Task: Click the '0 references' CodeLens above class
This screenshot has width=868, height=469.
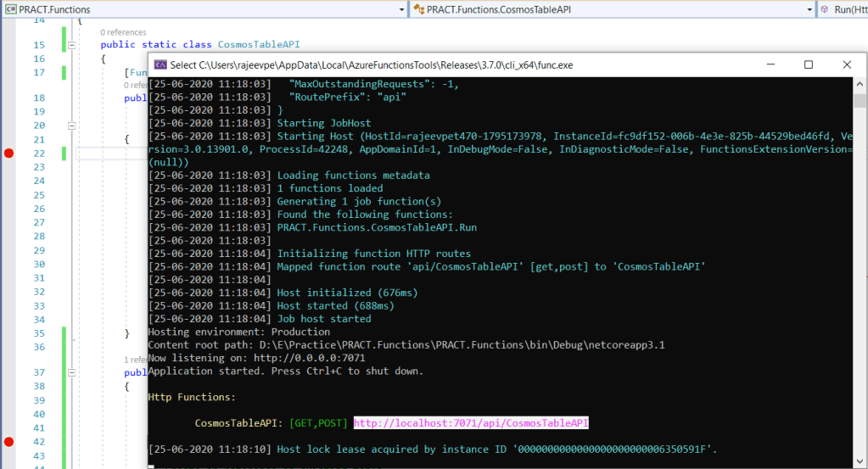Action: (x=123, y=32)
